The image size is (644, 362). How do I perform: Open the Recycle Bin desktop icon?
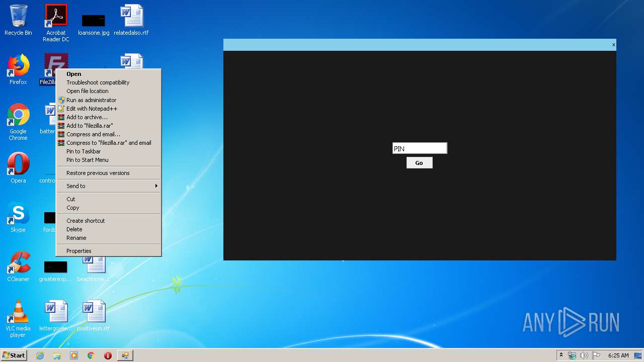(x=18, y=20)
